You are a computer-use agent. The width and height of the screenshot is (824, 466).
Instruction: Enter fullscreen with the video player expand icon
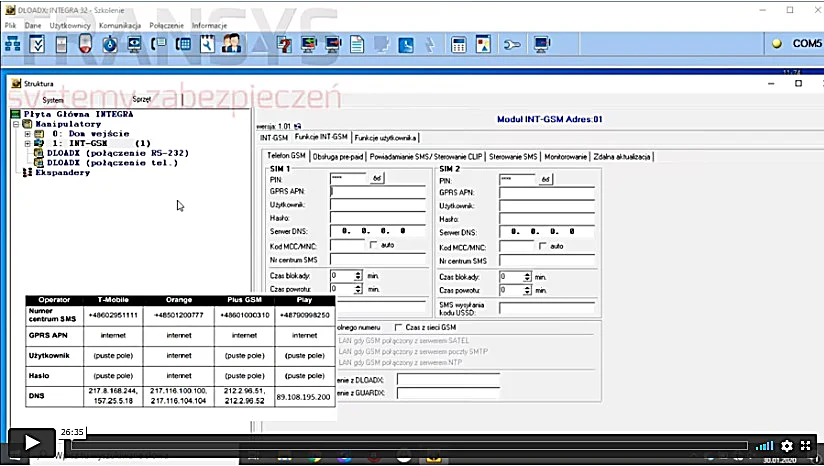806,446
